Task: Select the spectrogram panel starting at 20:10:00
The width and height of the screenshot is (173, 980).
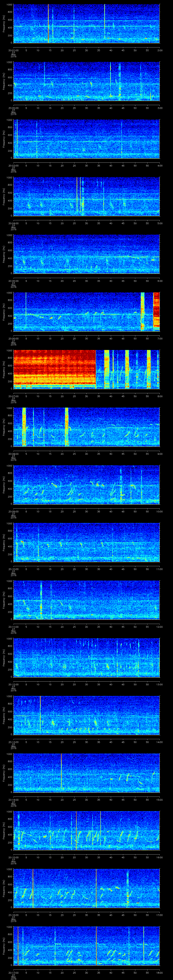Action: (87, 542)
